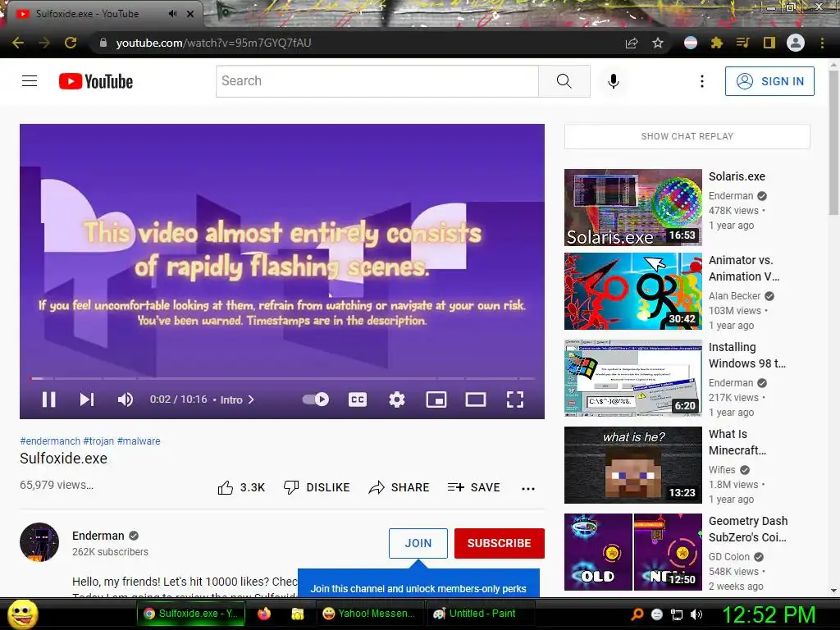Open YouTube settings three-dot menu

(x=702, y=81)
